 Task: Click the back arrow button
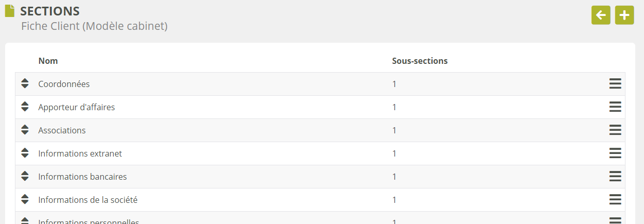click(x=601, y=15)
